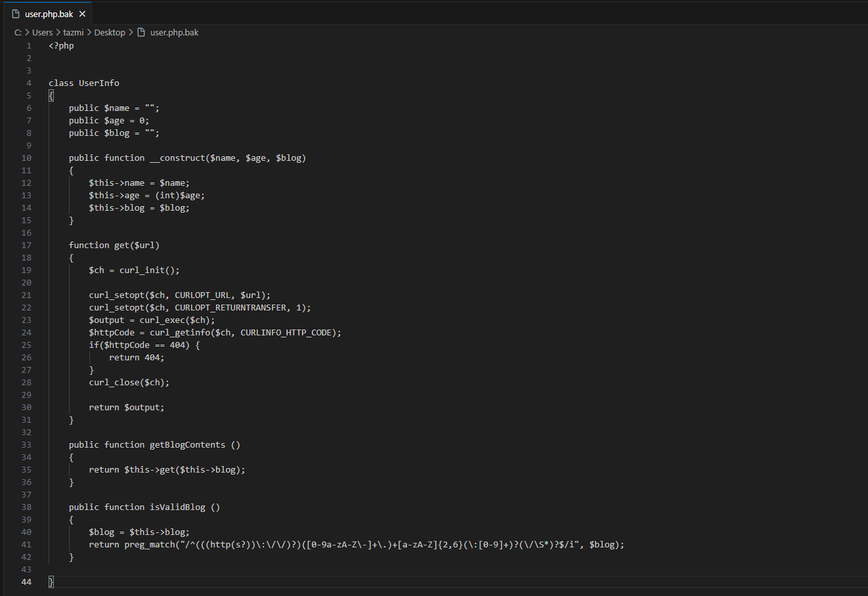Viewport: 868px width, 596px height.
Task: Click the CURLINFO_HTTP_CODE curl_getinfo line
Action: (x=215, y=333)
